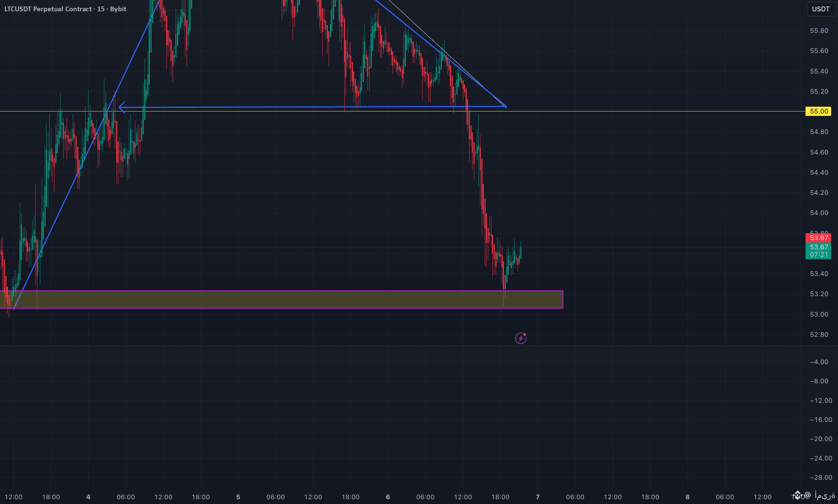Select the yellow 55.00 price label
The image size is (838, 504).
(x=819, y=111)
